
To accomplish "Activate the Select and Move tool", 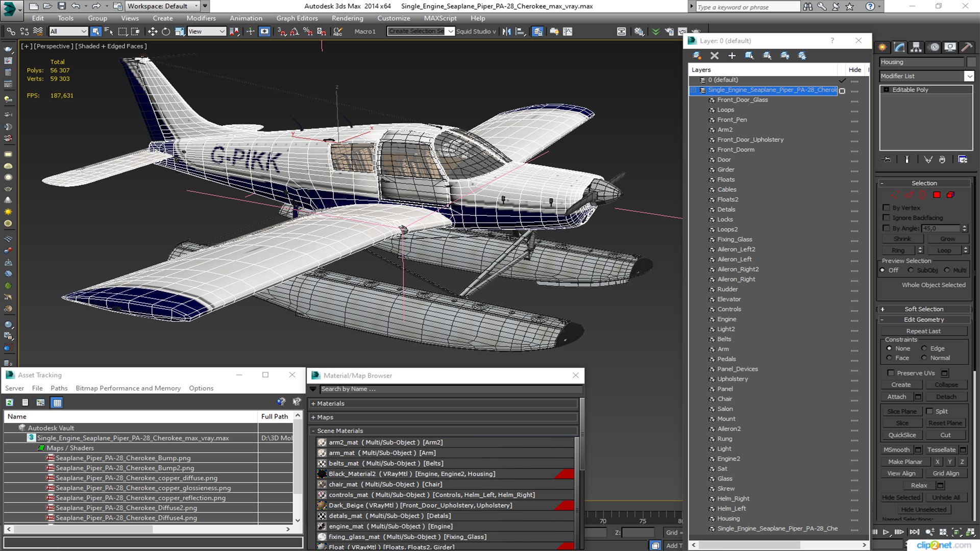I will (x=152, y=32).
